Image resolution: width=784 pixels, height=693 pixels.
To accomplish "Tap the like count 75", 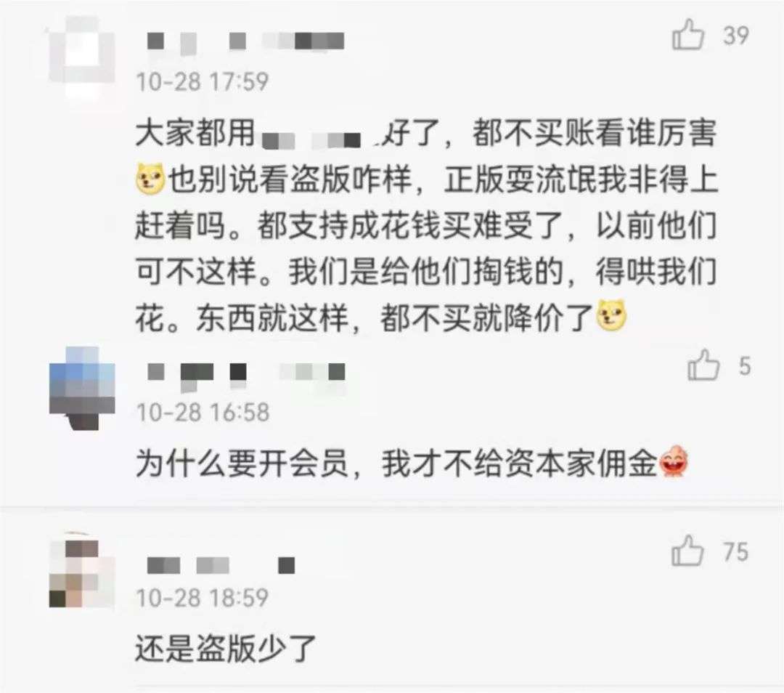I will [x=736, y=552].
